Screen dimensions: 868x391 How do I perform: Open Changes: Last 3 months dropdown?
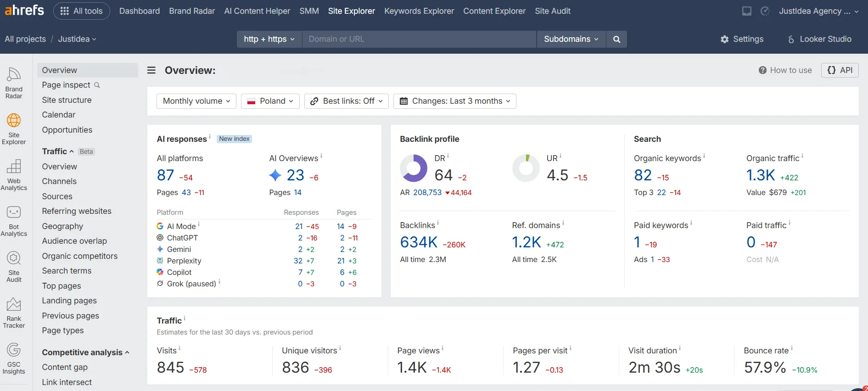point(455,101)
